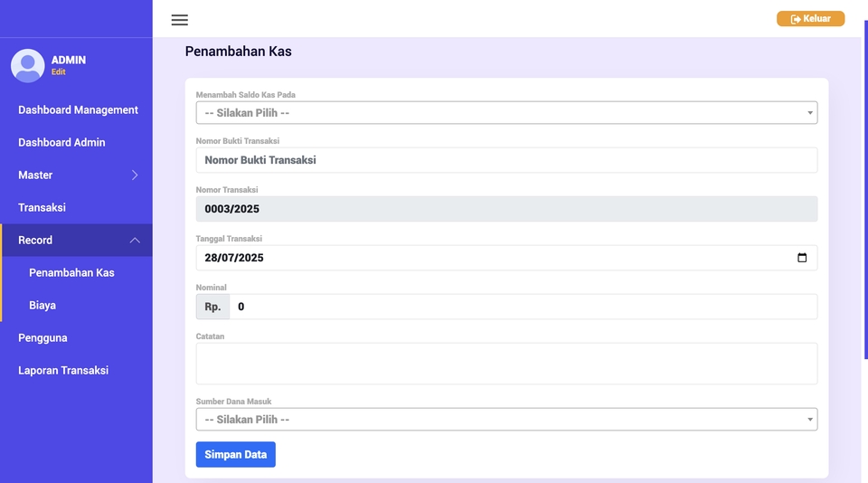868x483 pixels.
Task: Open Dashboard Management page
Action: click(78, 109)
